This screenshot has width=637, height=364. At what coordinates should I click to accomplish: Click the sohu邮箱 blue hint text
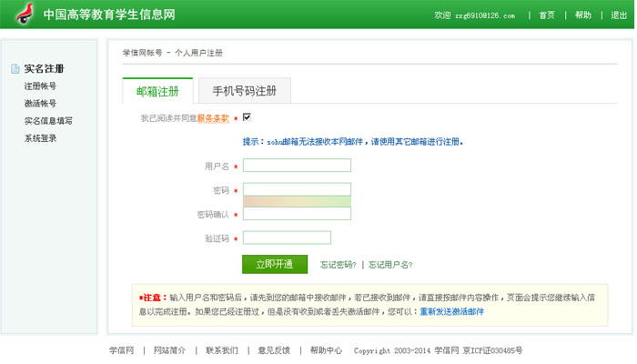click(353, 142)
